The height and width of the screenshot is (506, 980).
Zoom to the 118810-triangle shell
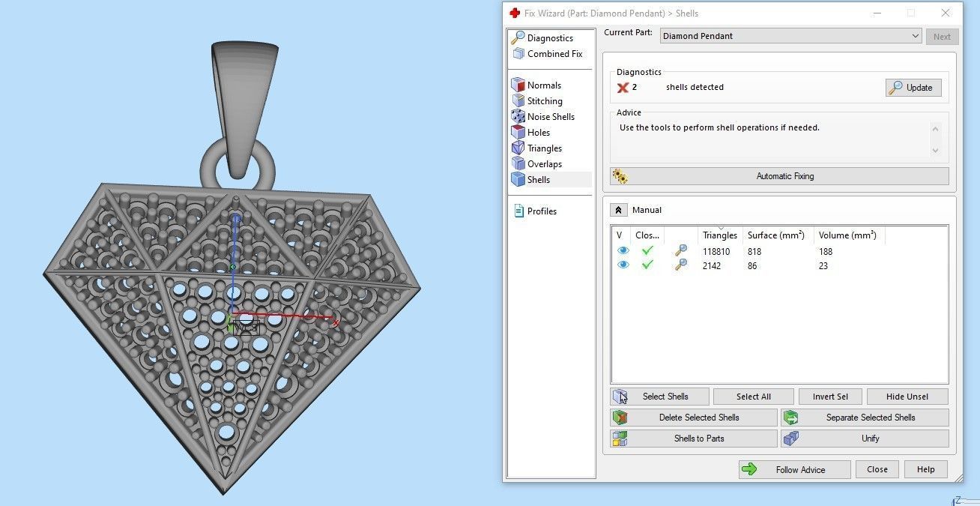680,251
